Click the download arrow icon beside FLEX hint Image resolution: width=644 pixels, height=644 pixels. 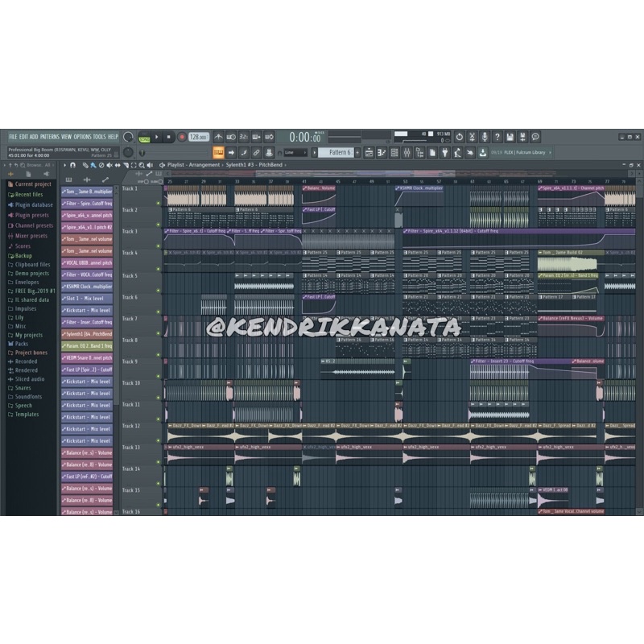click(x=483, y=153)
